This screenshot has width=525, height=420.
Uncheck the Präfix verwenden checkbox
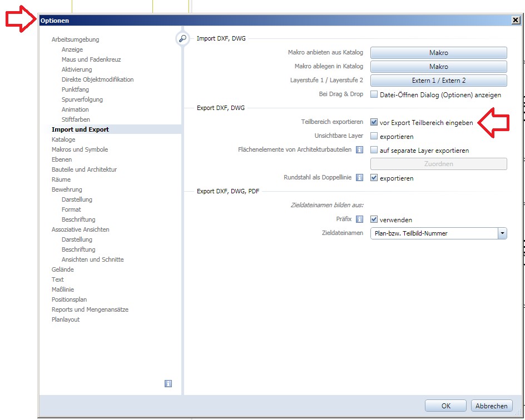(374, 219)
